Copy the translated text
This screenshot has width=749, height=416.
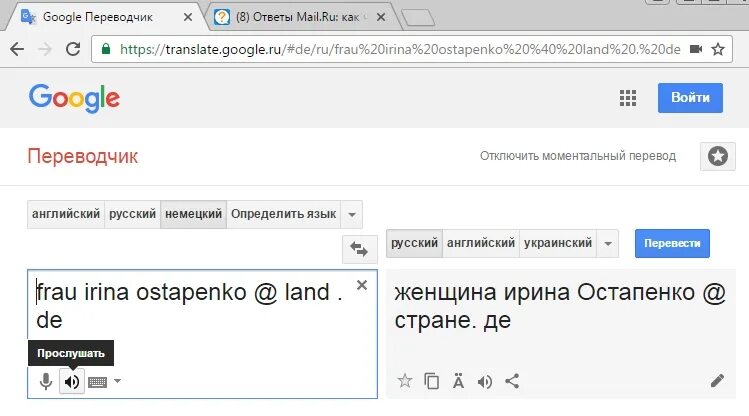coord(431,381)
